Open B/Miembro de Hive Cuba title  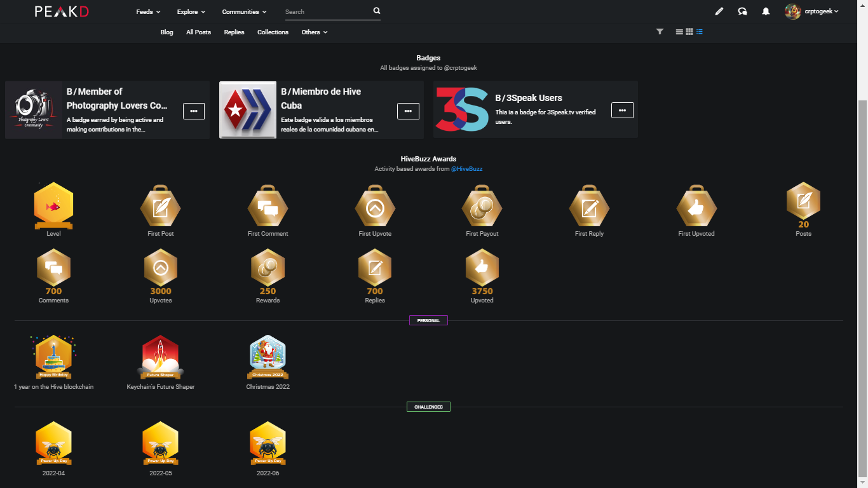[x=321, y=98]
